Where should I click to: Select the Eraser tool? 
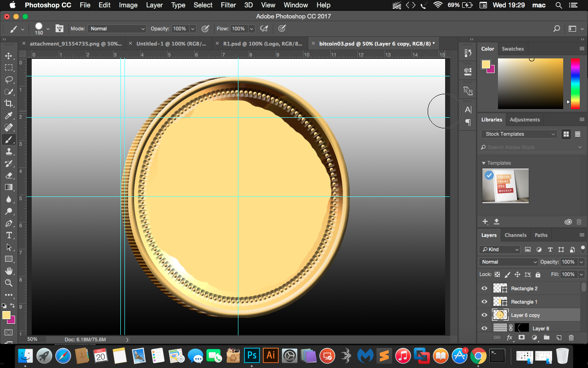[x=8, y=175]
